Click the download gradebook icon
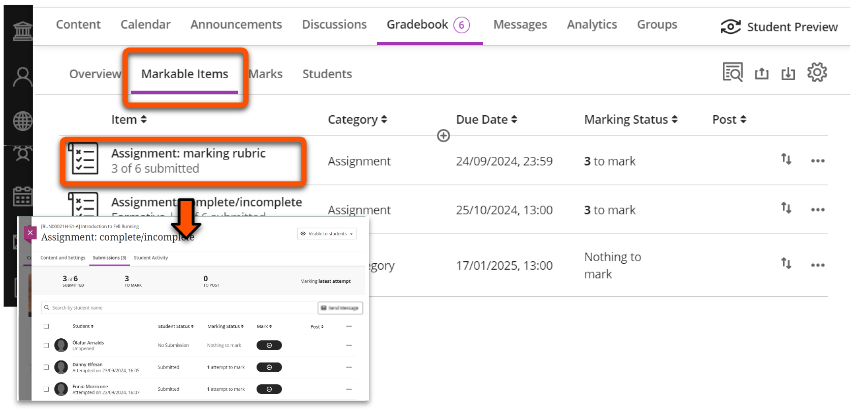 (789, 73)
